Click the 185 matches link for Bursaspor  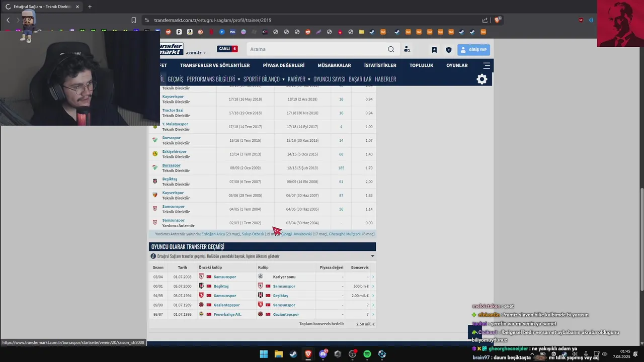point(341,168)
